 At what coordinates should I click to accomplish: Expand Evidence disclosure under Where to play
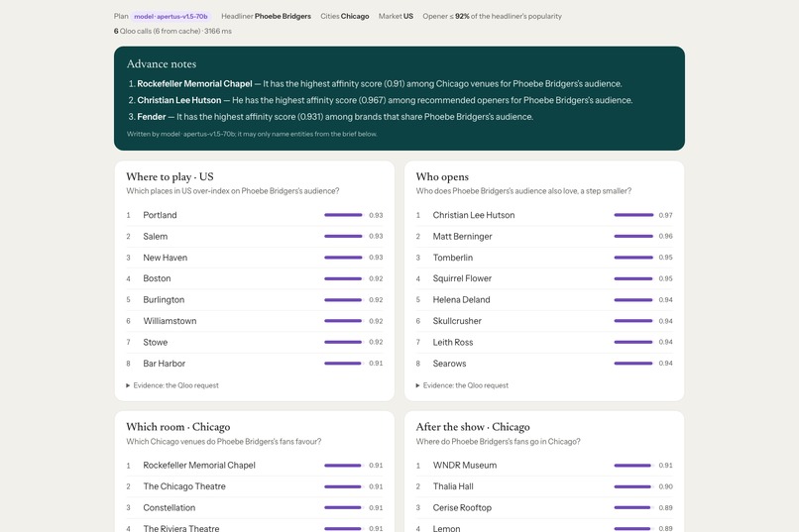tap(172, 385)
